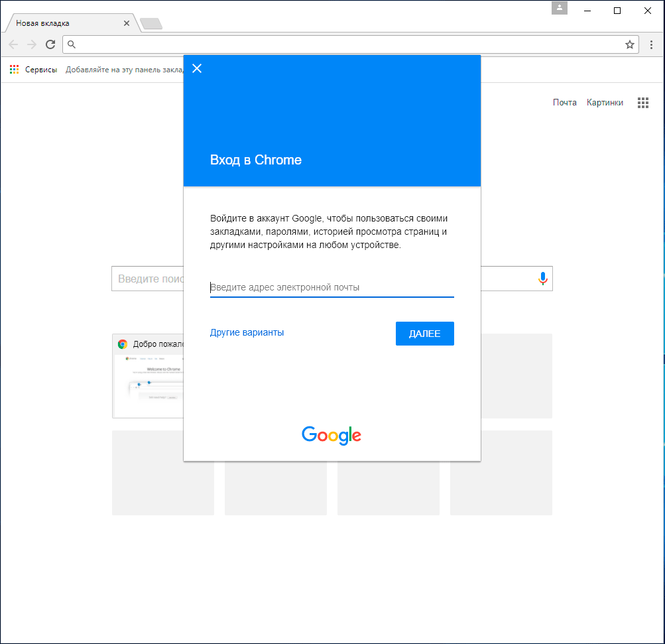Click the browser back arrow
This screenshot has width=665, height=644.
click(x=13, y=44)
